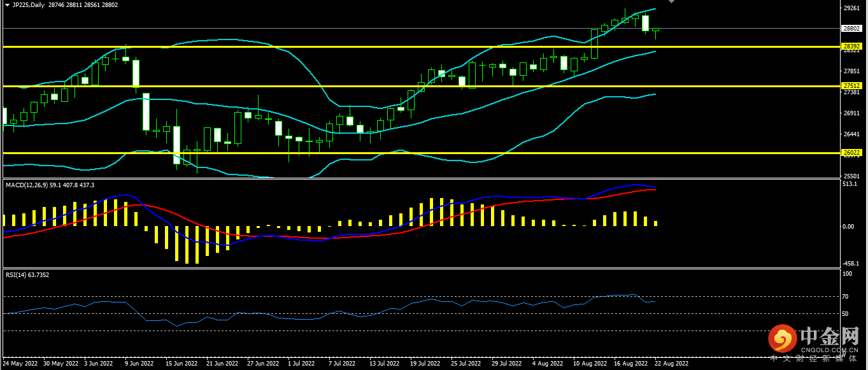Click the 22 Aug 2022 date label
Viewport: 868px width, 370px height.
click(x=672, y=364)
